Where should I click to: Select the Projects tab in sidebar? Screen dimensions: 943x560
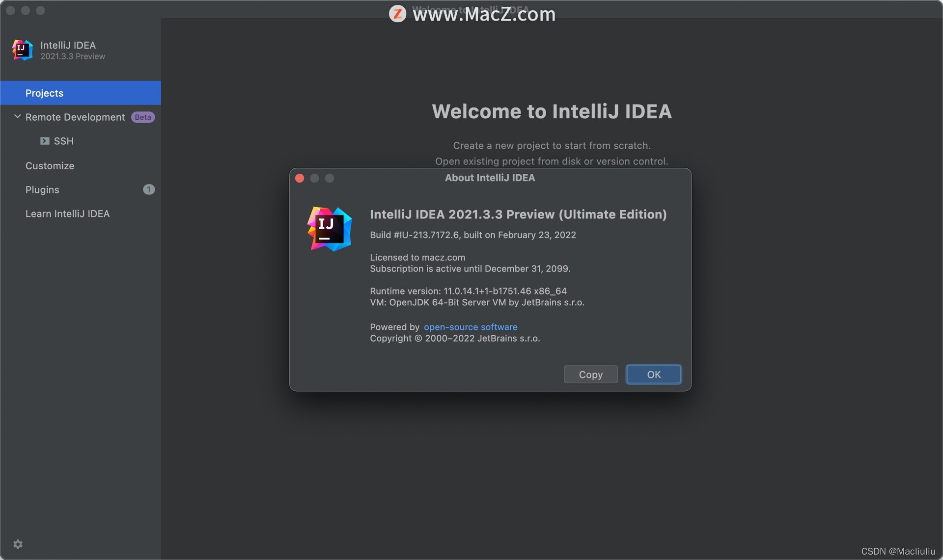44,93
